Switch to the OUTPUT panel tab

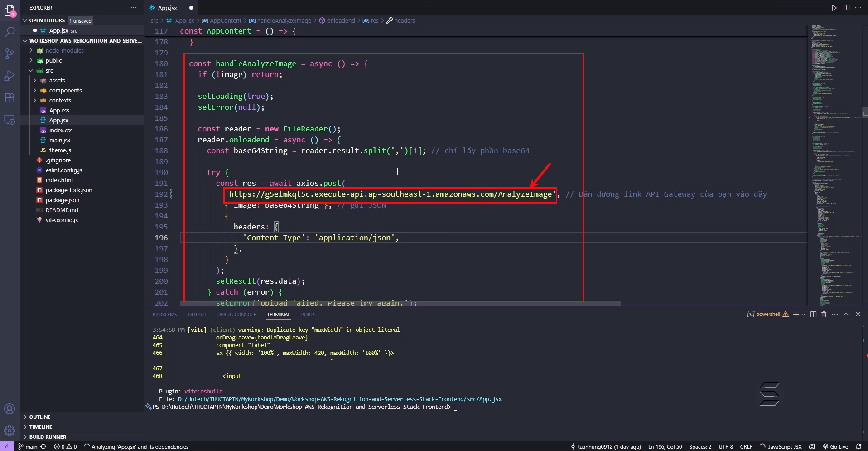click(197, 315)
